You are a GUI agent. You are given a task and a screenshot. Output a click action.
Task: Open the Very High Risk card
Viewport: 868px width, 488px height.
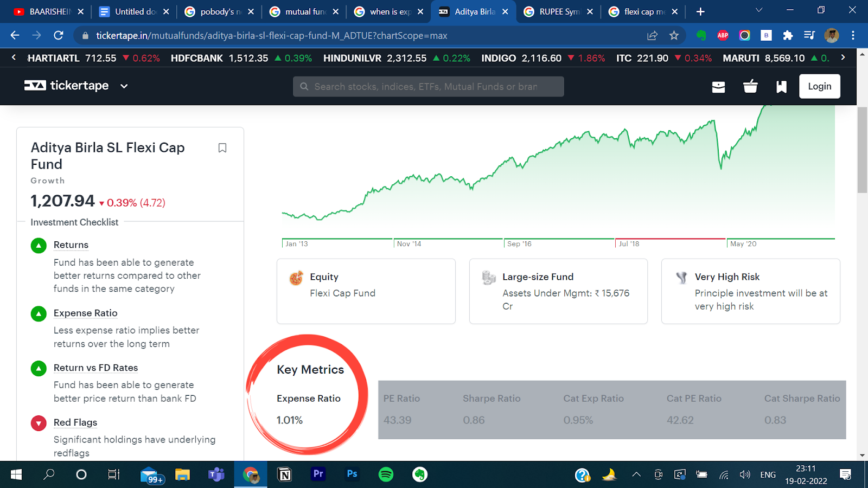(x=751, y=291)
